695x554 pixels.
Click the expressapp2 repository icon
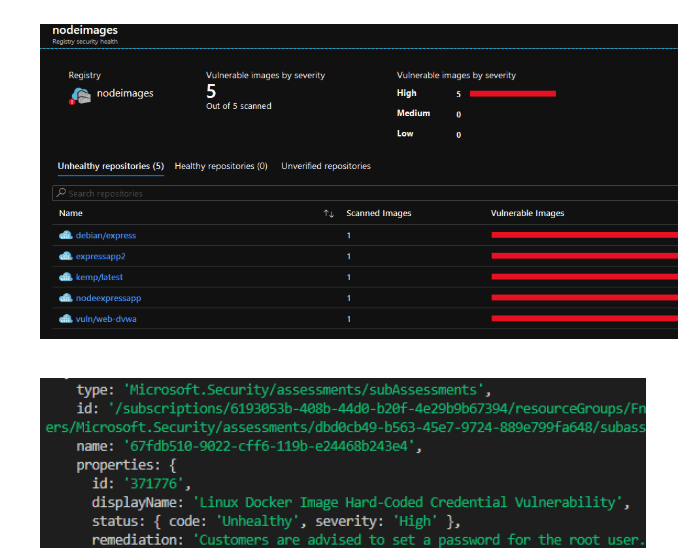pos(66,256)
